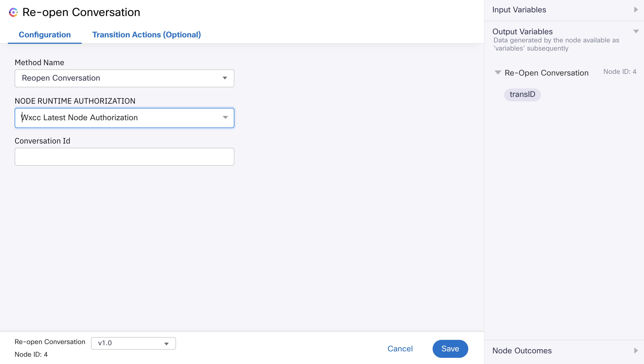Click the Node Outcomes arrow icon

(636, 351)
